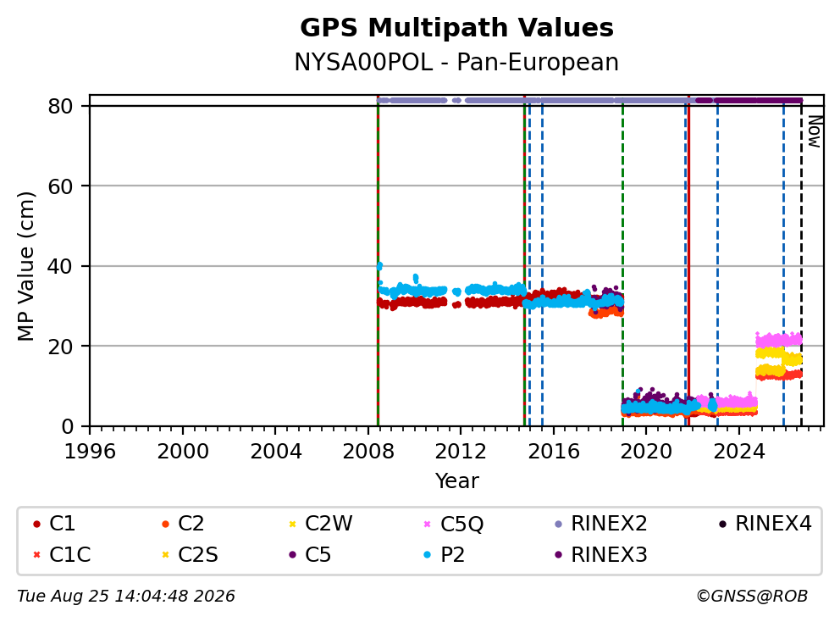This screenshot has width=840, height=622.
Task: Click the RINEX3 legend entry
Action: click(x=600, y=554)
